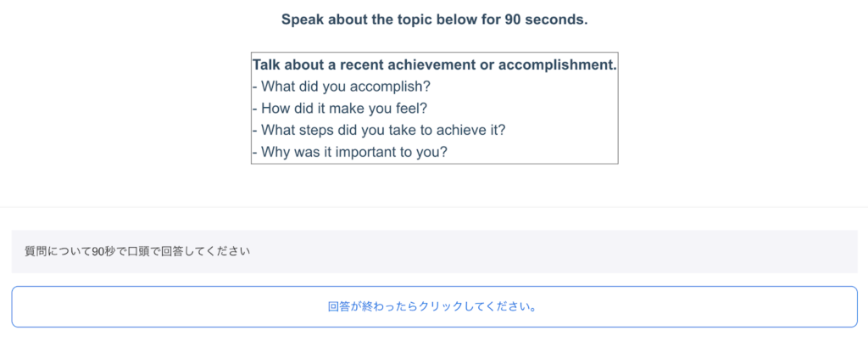The image size is (868, 364).
Task: Click the word "Speak" starting the heading
Action: click(302, 20)
